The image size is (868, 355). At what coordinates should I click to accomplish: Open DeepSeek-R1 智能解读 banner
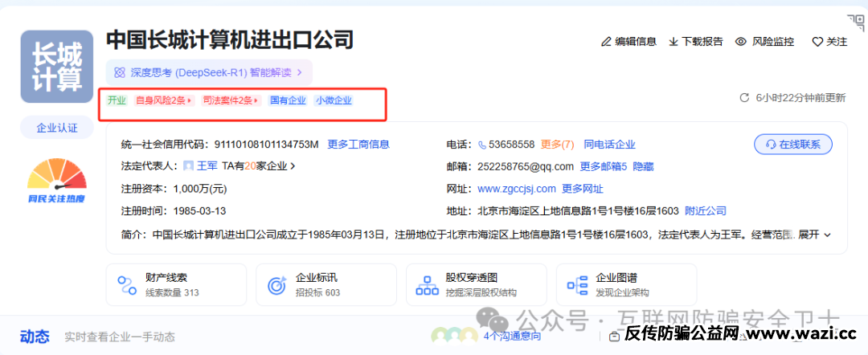(x=209, y=72)
